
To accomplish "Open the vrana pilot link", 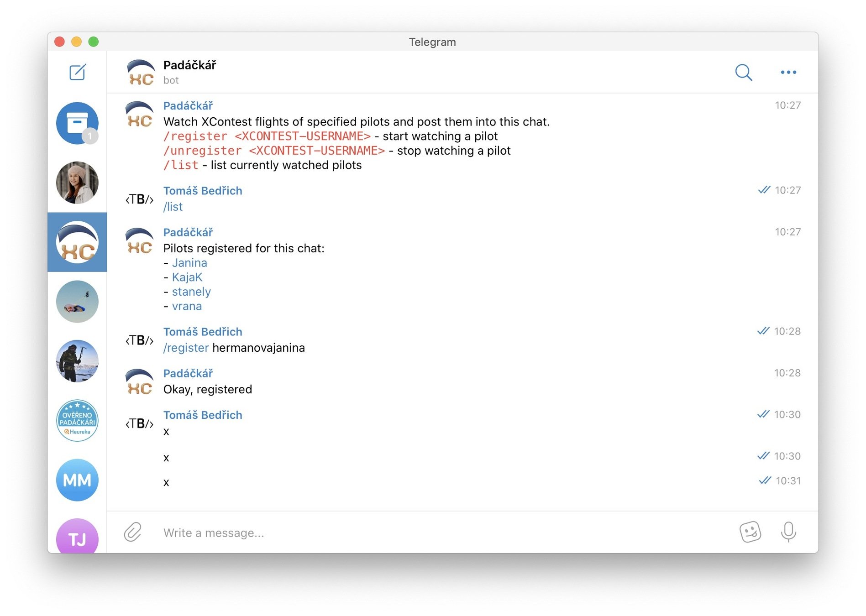I will click(187, 307).
